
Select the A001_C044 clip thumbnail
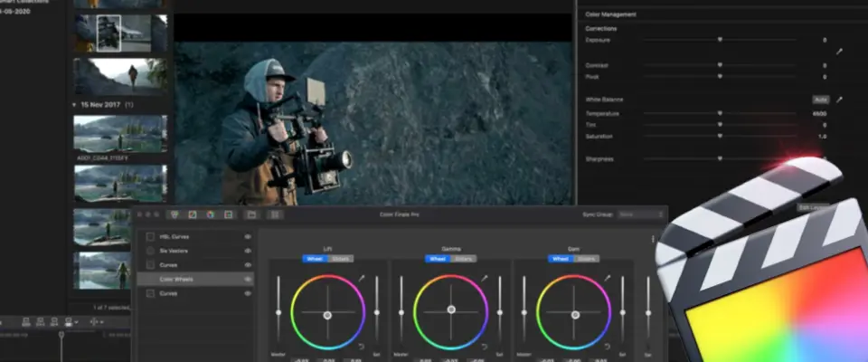120,134
